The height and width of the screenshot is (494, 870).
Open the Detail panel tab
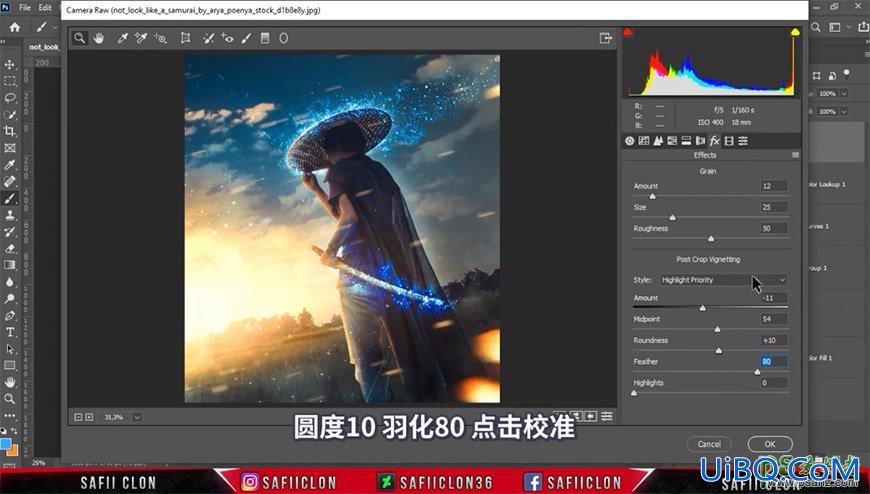pyautogui.click(x=658, y=141)
